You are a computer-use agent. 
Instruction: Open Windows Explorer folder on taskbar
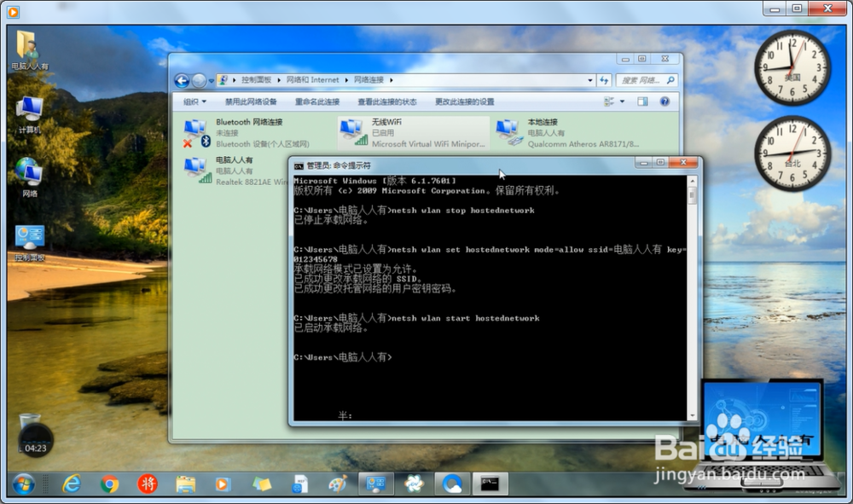point(185,484)
